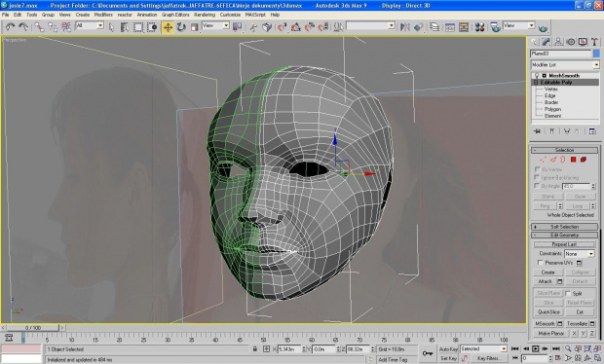The image size is (604, 364).
Task: Click the Quick Render teapot icon
Action: point(543,28)
